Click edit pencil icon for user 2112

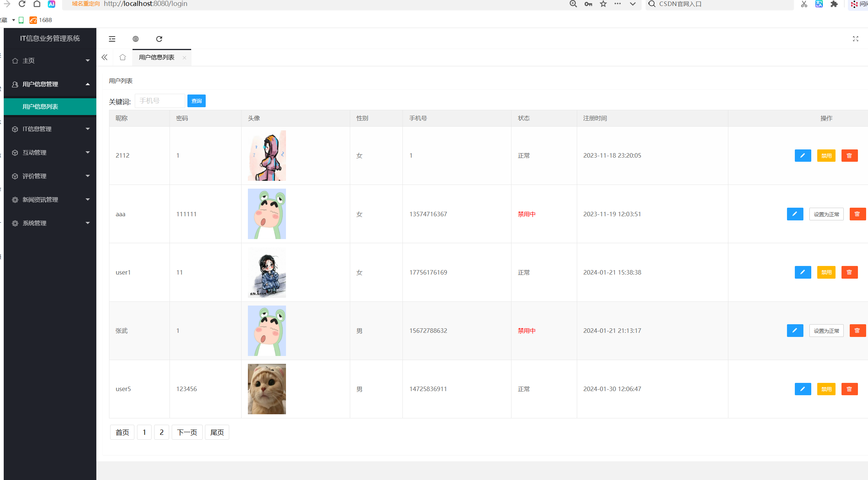click(803, 155)
